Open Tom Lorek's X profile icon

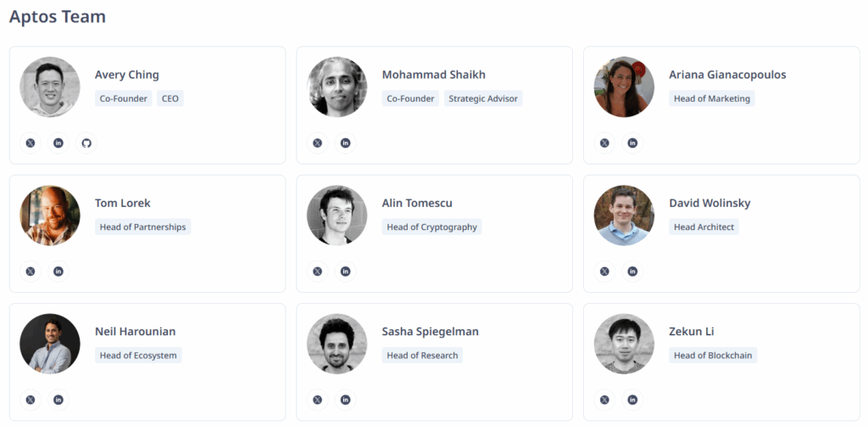(x=31, y=272)
